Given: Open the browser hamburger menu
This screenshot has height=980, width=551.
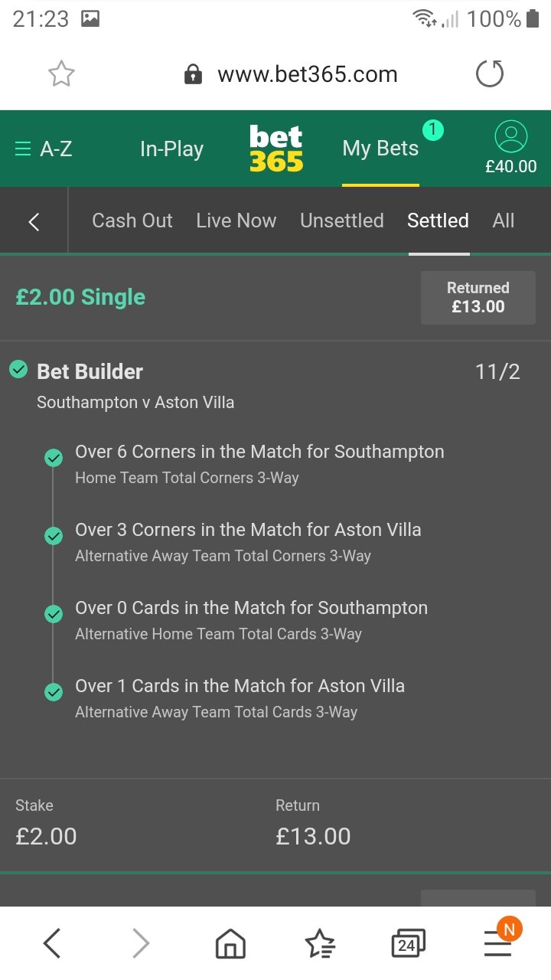Looking at the screenshot, I should (497, 943).
